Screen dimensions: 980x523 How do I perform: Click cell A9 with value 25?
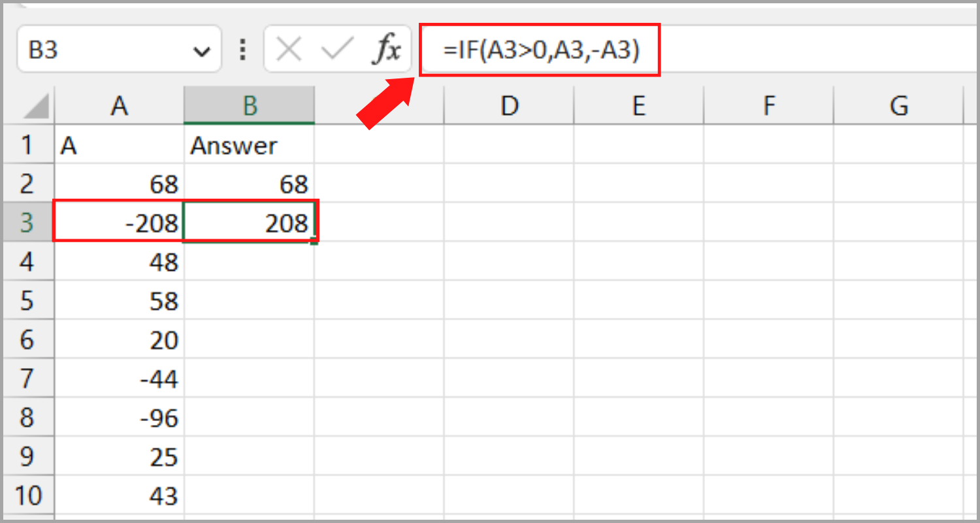(119, 456)
